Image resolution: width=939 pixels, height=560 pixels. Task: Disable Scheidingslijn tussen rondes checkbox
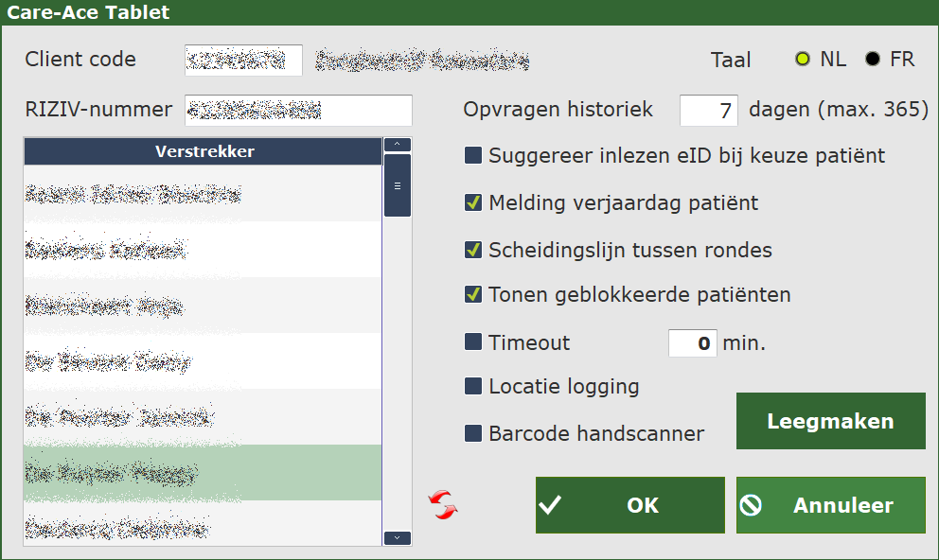[473, 250]
